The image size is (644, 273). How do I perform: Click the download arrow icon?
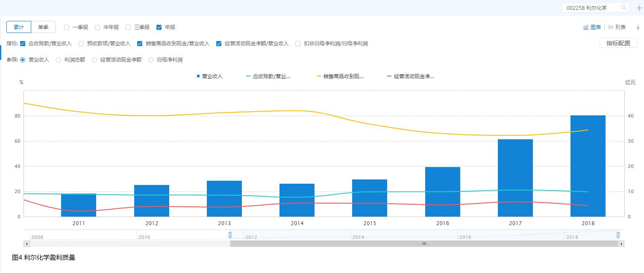(638, 27)
